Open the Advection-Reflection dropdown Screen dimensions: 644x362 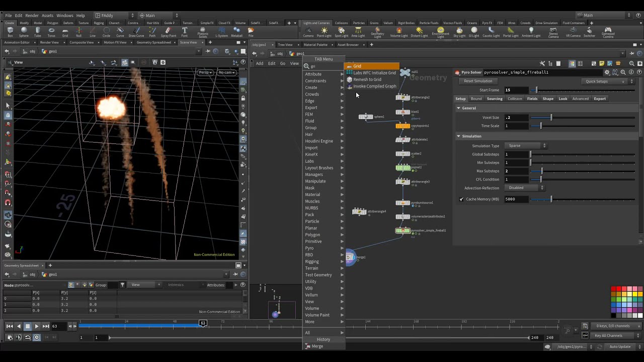(x=525, y=188)
